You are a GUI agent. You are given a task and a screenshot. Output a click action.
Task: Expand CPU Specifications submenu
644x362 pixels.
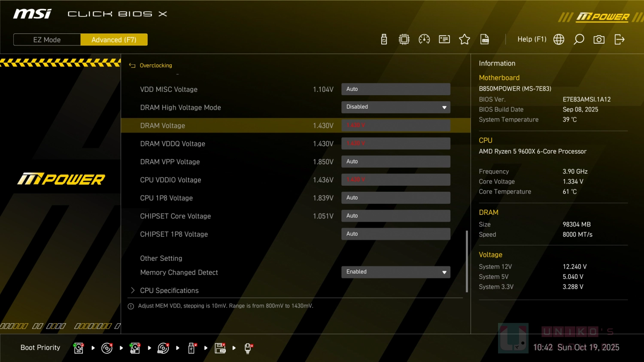click(x=169, y=290)
